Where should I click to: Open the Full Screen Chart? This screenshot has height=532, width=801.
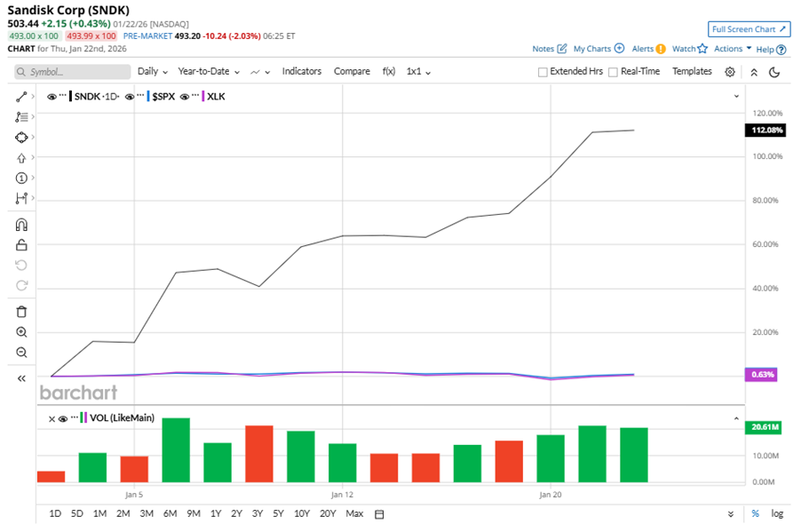pos(749,29)
